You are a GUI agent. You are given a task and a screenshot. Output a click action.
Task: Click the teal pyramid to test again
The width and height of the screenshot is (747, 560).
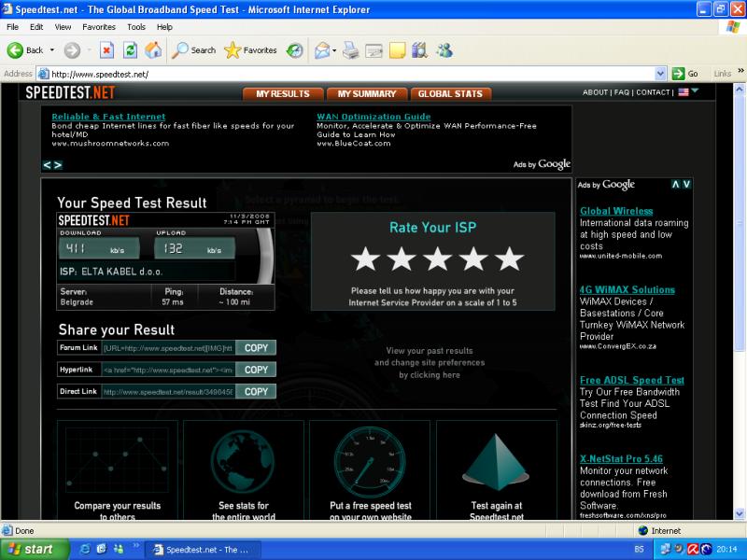coord(496,461)
